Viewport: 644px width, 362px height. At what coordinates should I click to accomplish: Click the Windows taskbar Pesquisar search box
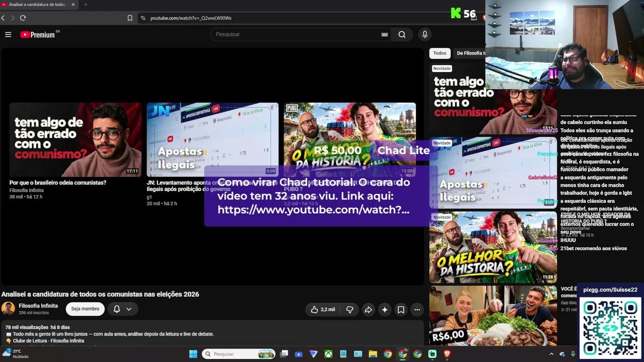point(238,354)
